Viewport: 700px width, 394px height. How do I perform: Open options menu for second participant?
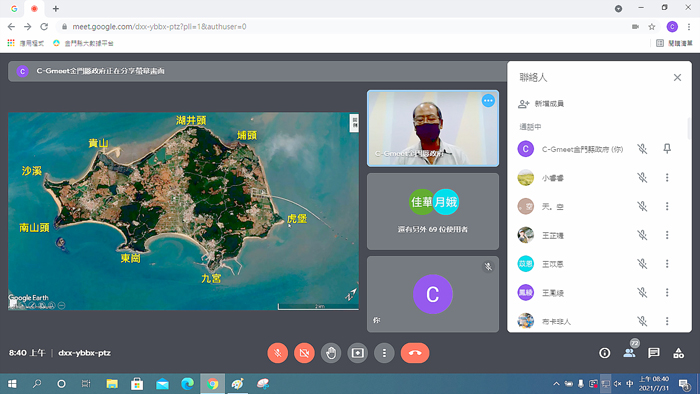(667, 178)
